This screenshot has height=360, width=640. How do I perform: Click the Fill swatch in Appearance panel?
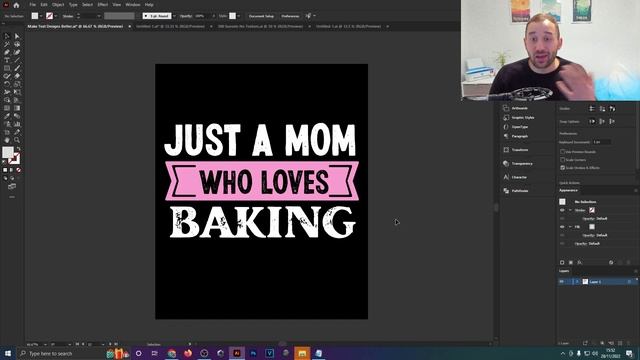pos(592,227)
